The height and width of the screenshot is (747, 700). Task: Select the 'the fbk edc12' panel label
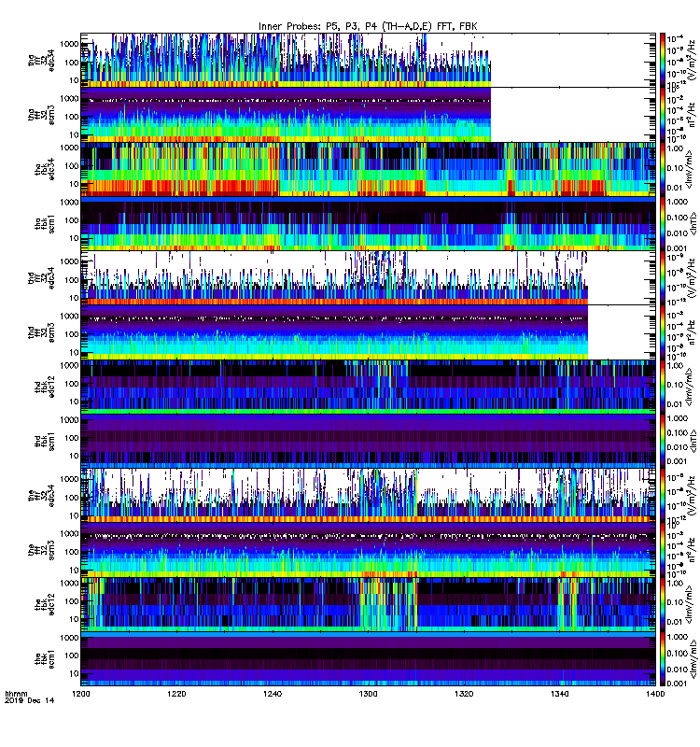(45, 605)
